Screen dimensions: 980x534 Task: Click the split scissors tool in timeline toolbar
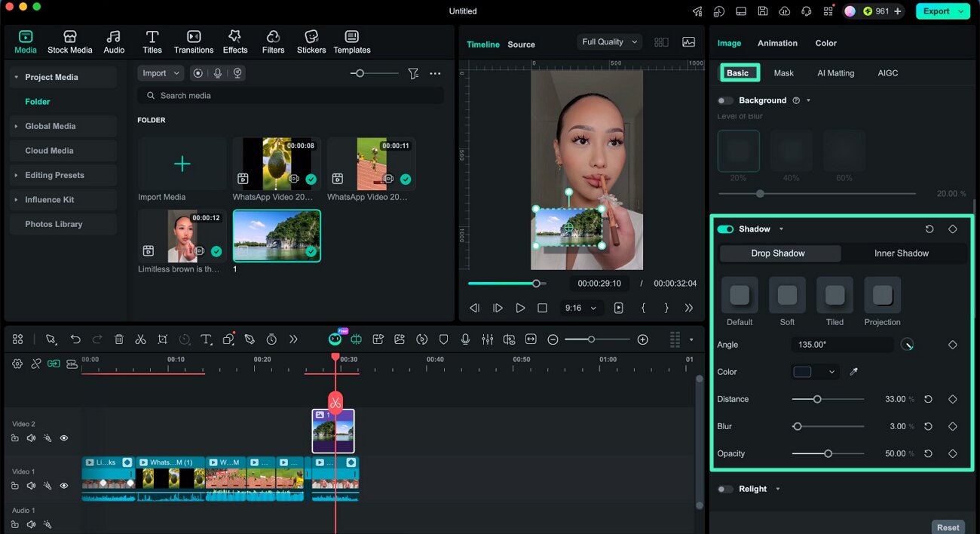pyautogui.click(x=140, y=339)
